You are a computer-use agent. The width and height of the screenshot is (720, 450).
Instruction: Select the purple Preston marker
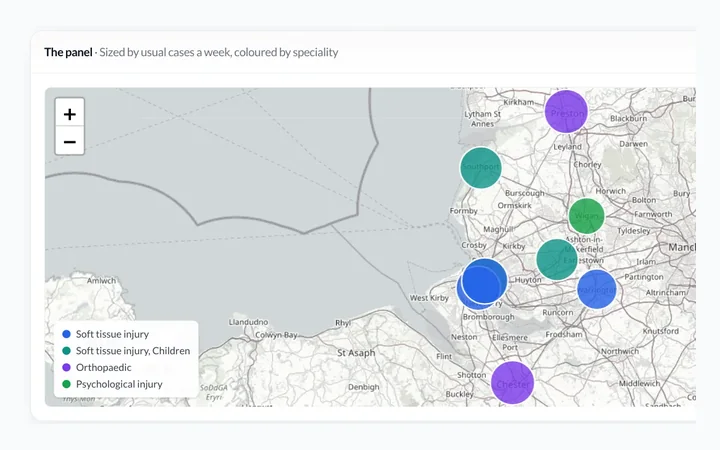click(566, 112)
